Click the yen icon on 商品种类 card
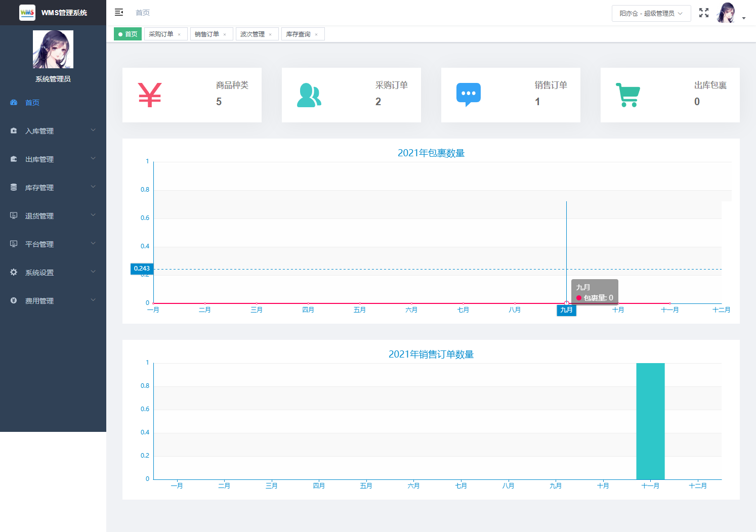The image size is (756, 532). (150, 95)
